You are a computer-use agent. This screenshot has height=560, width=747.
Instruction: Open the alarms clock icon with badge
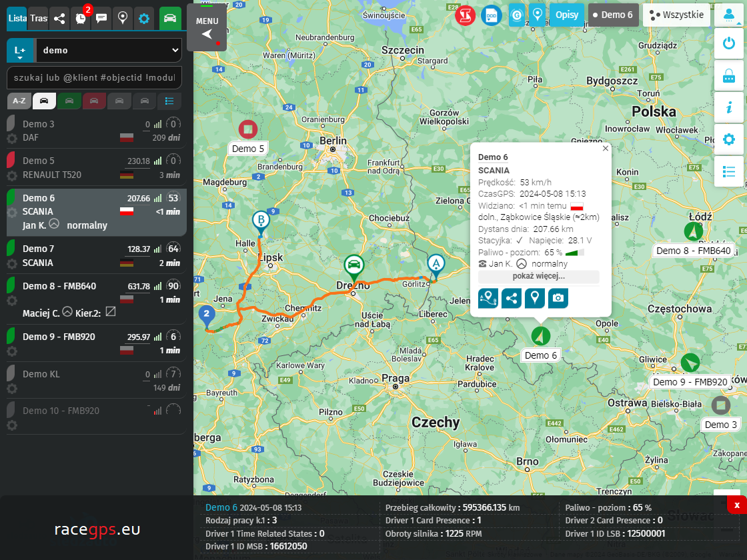coord(81,18)
